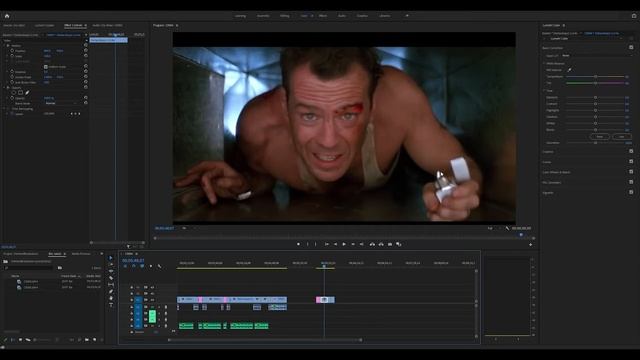This screenshot has width=640, height=360.
Task: Select the Pen tool in the tools panel
Action: [x=111, y=291]
